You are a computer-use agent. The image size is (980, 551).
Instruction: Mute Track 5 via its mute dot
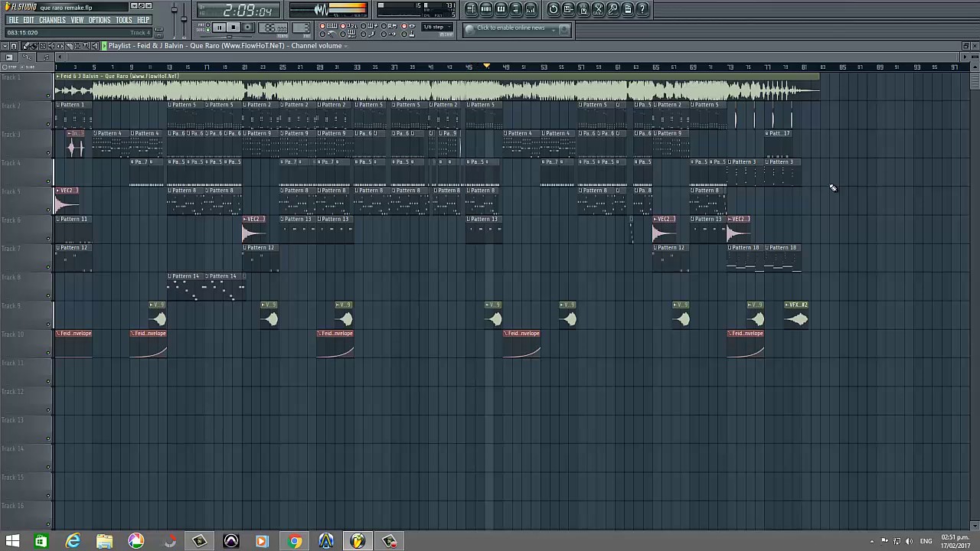[x=49, y=210]
